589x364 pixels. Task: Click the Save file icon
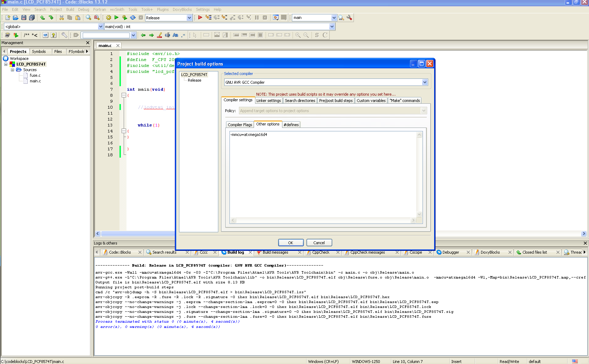pos(24,18)
